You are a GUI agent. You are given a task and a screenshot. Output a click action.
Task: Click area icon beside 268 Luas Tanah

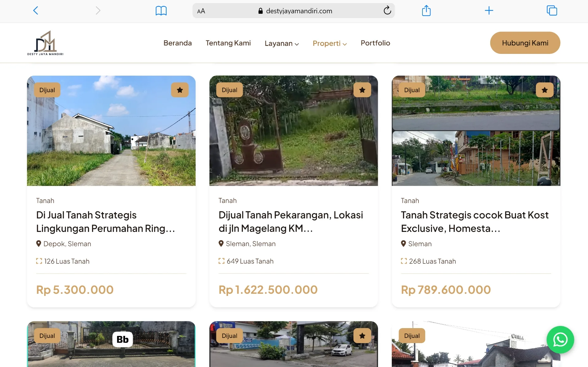(x=404, y=261)
